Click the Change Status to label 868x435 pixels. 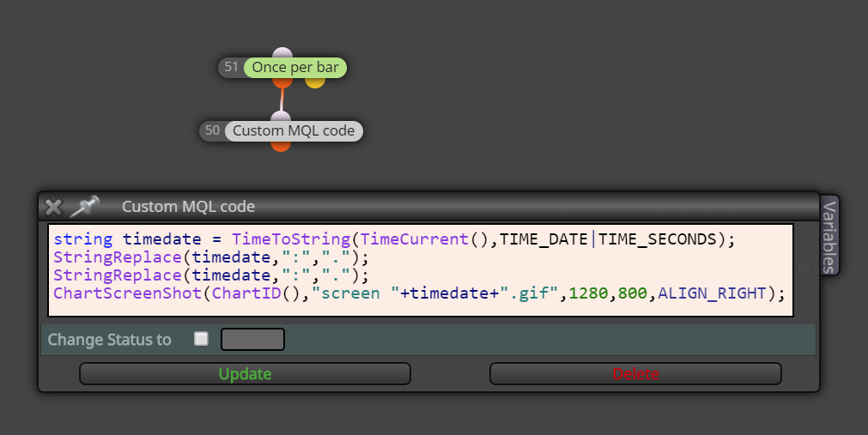coord(109,340)
